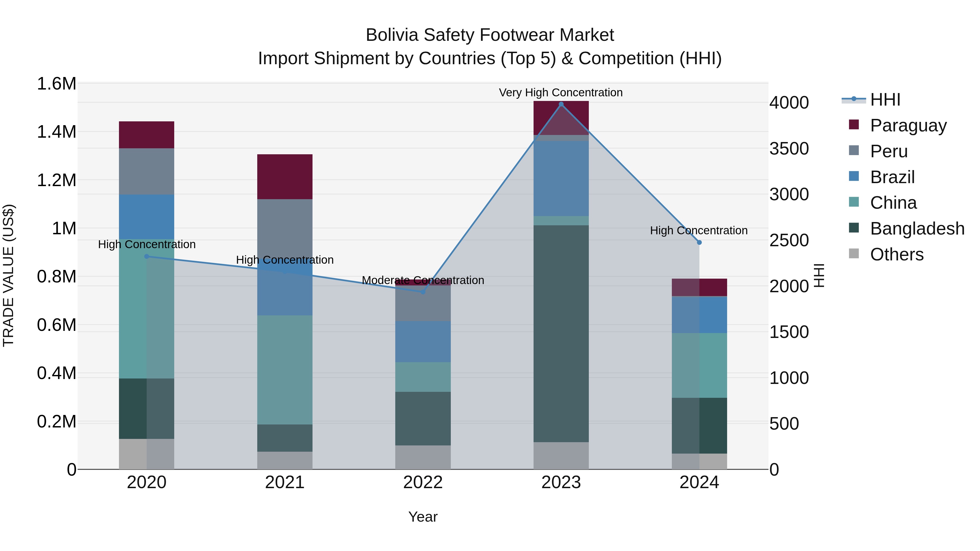Click the 2024 China bar segment
Screen dimensions: 980x551
point(699,365)
